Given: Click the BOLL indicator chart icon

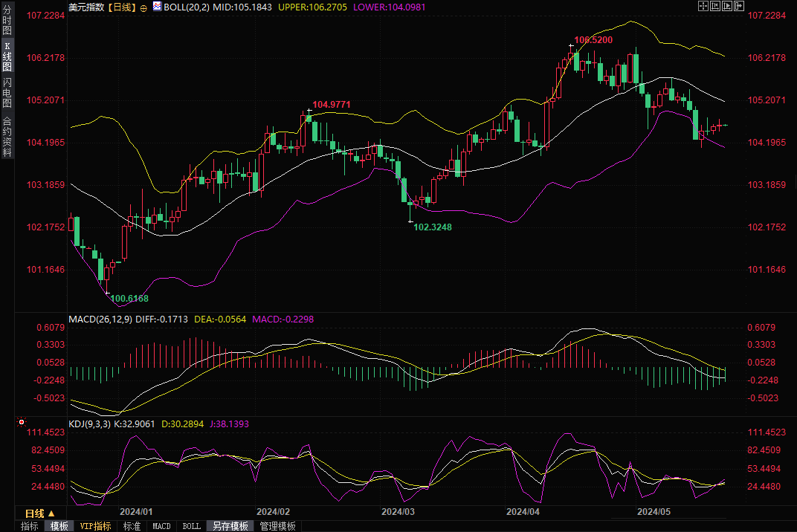Looking at the screenshot, I should pyautogui.click(x=156, y=7).
